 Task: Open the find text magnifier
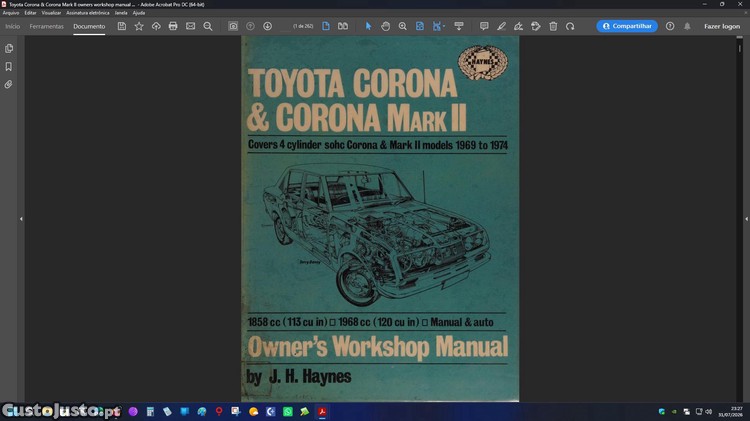(x=208, y=26)
